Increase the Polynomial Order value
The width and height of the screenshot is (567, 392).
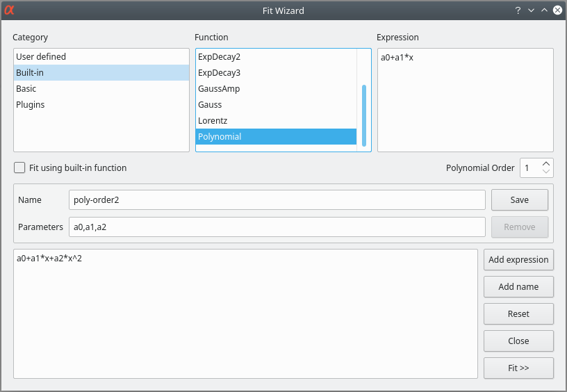pos(546,164)
